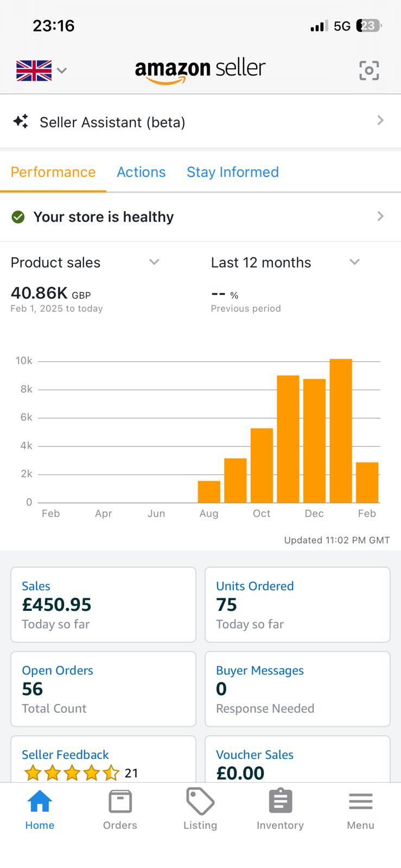Tap the Seller Feedback star rating
This screenshot has height=868, width=401.
72,772
